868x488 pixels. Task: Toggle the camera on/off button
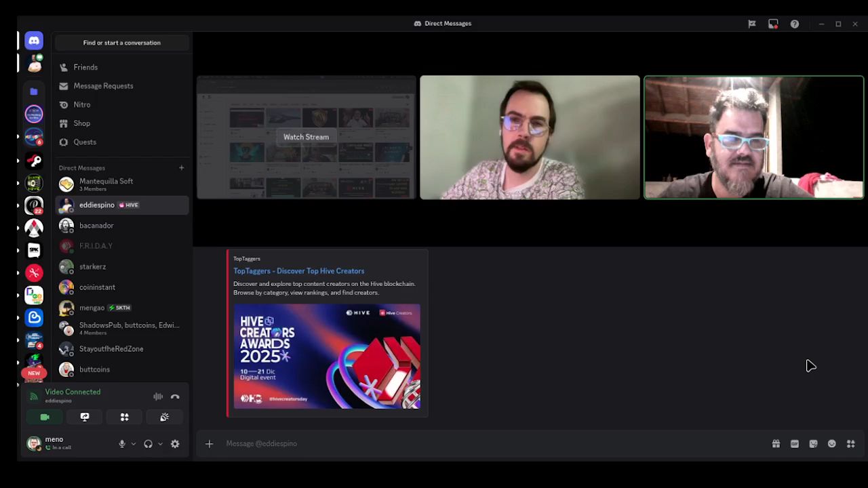(x=45, y=417)
